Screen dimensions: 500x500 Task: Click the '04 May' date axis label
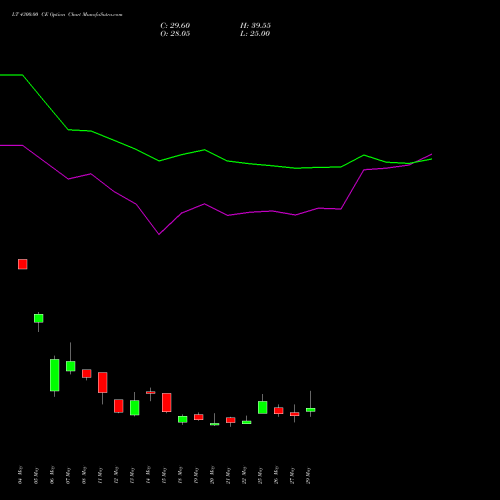click(20, 475)
